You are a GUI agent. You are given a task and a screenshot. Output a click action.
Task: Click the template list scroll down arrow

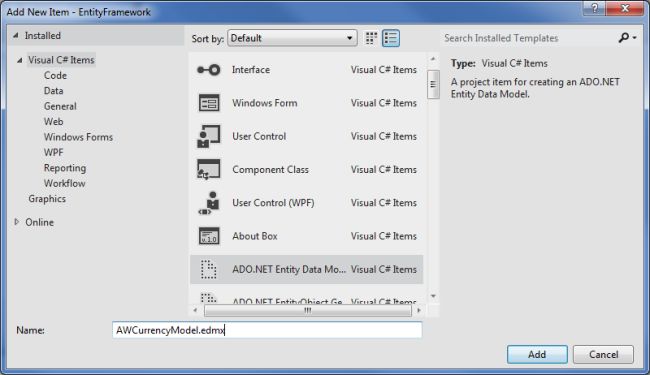pyautogui.click(x=433, y=296)
